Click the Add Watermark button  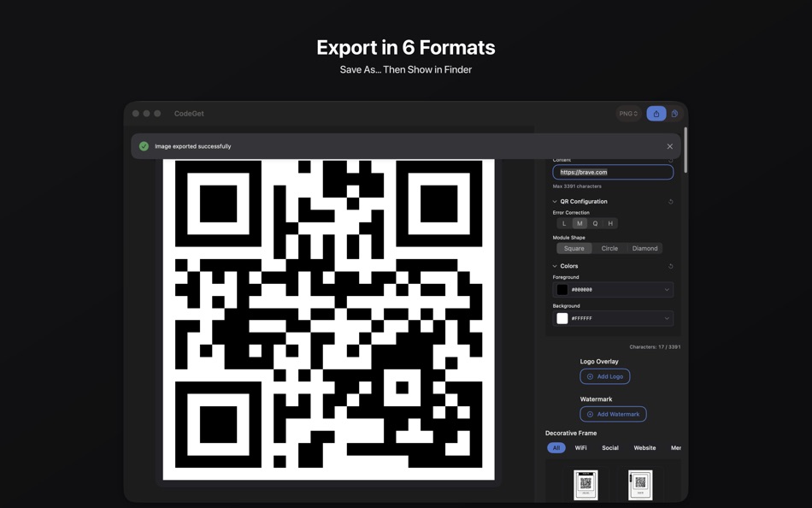point(613,414)
